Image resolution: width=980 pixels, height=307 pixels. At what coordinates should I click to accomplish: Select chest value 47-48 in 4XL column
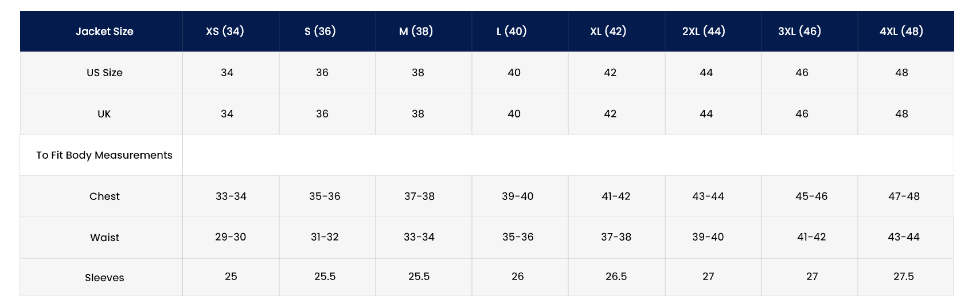coord(904,196)
